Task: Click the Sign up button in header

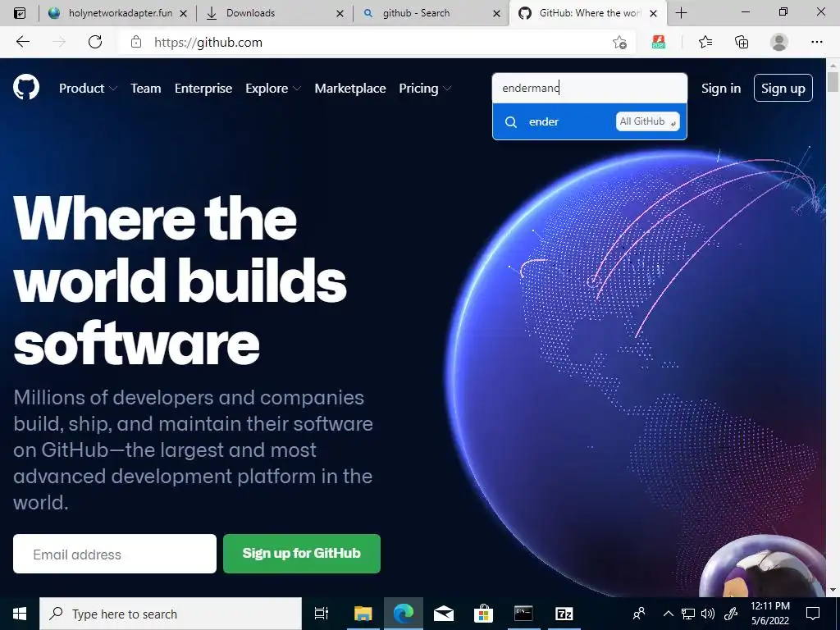Action: pos(783,88)
